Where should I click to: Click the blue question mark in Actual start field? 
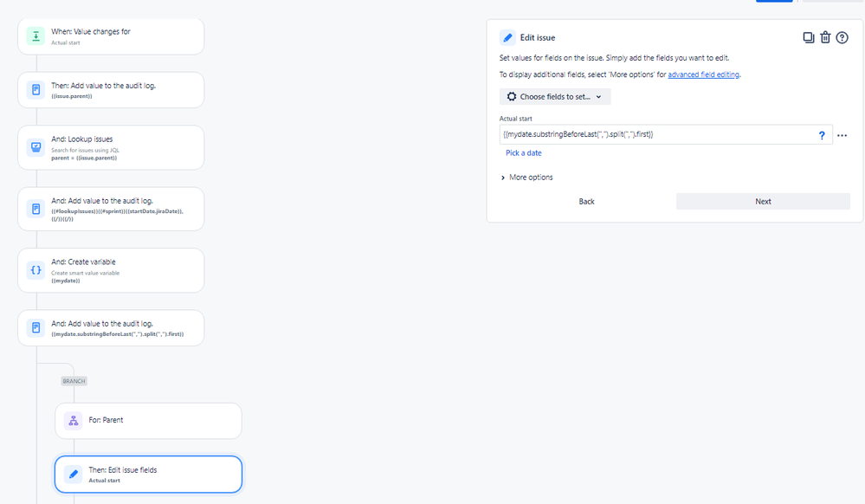822,135
